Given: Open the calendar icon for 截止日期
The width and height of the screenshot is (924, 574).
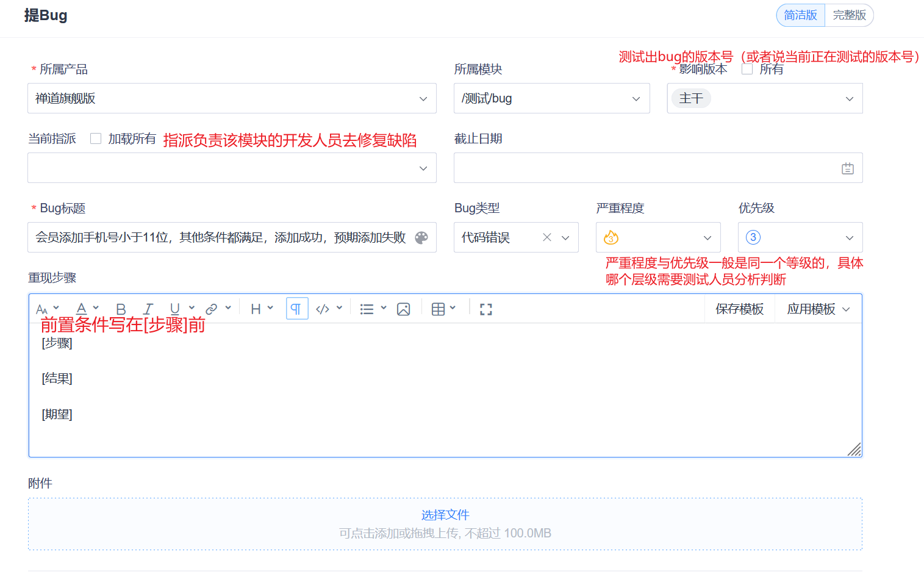Looking at the screenshot, I should click(x=847, y=168).
